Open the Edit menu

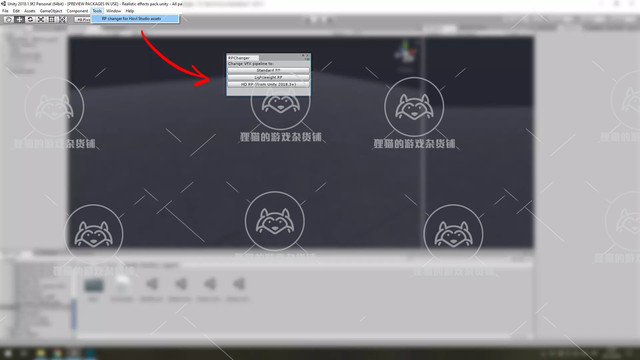(x=16, y=11)
